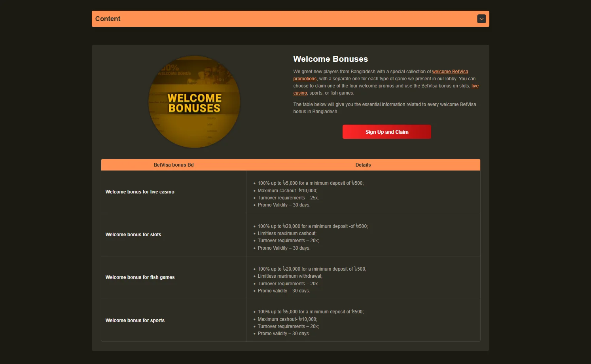Click the Limitless maximum cashout bullet
Viewport: 591px width, 364px height.
(x=287, y=233)
